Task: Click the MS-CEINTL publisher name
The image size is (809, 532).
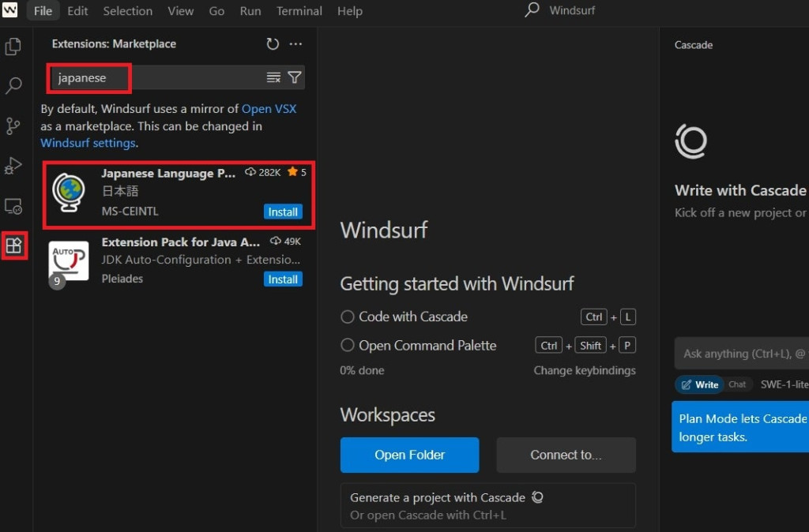Action: click(130, 212)
